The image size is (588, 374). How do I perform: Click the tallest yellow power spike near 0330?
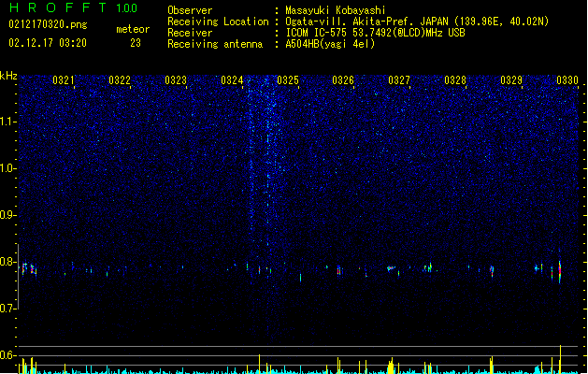click(x=560, y=359)
